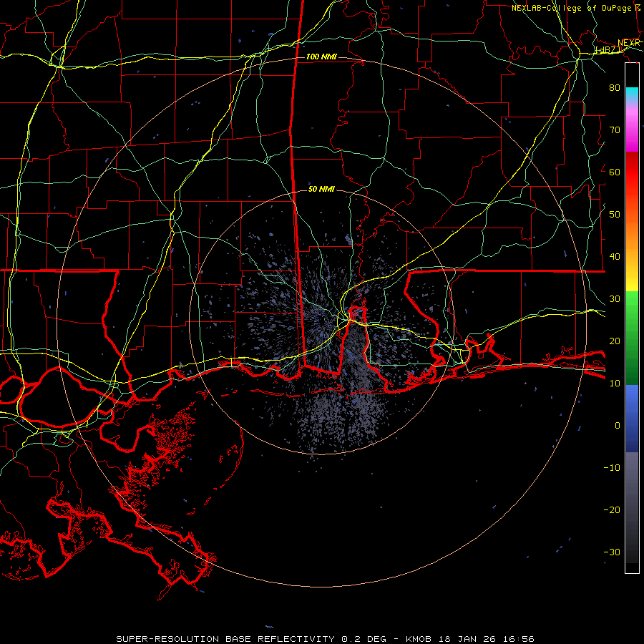644x644 pixels.
Task: Click the "50 NMI" range ring label
Action: (321, 189)
